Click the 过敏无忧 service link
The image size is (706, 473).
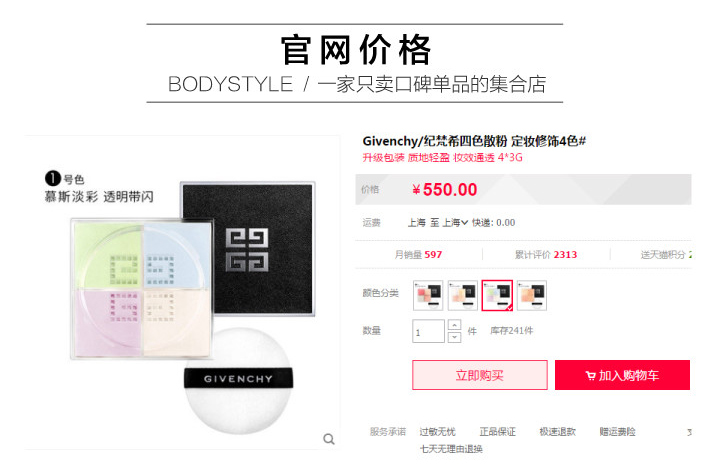tap(438, 432)
